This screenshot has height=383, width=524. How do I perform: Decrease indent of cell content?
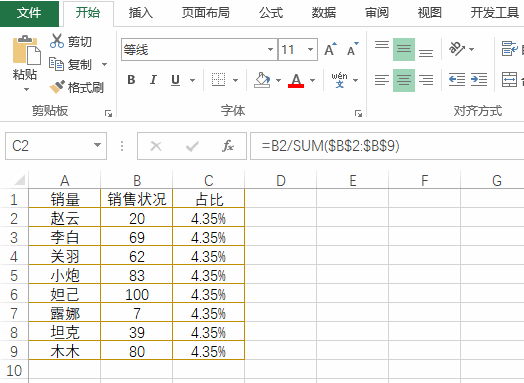pos(456,80)
